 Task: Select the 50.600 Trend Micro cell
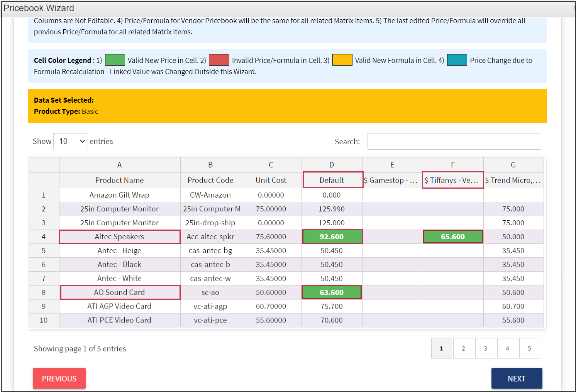513,292
